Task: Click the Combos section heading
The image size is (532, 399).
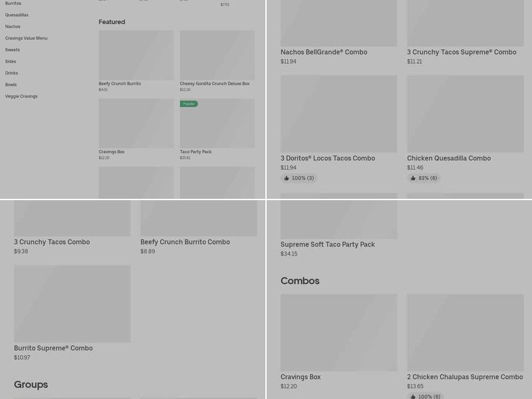Action: coord(300,281)
